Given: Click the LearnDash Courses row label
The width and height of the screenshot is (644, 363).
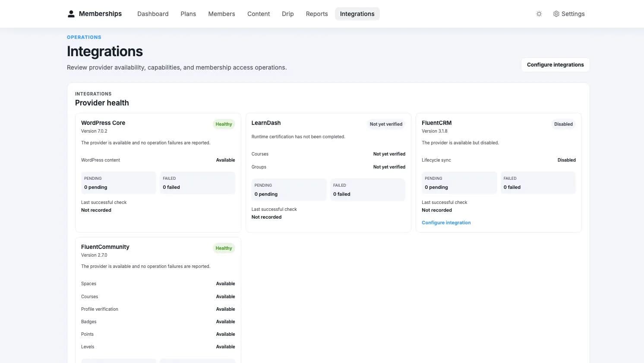Looking at the screenshot, I should pos(260,154).
